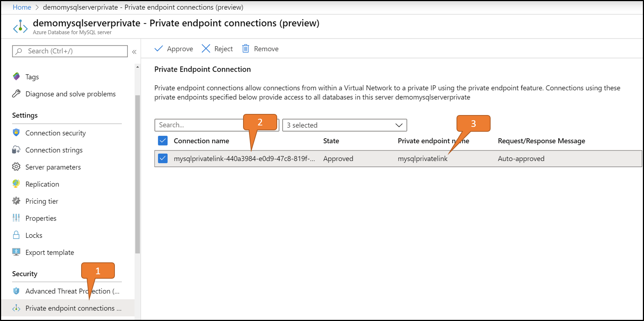The width and height of the screenshot is (644, 321).
Task: Open Properties page
Action: [41, 218]
